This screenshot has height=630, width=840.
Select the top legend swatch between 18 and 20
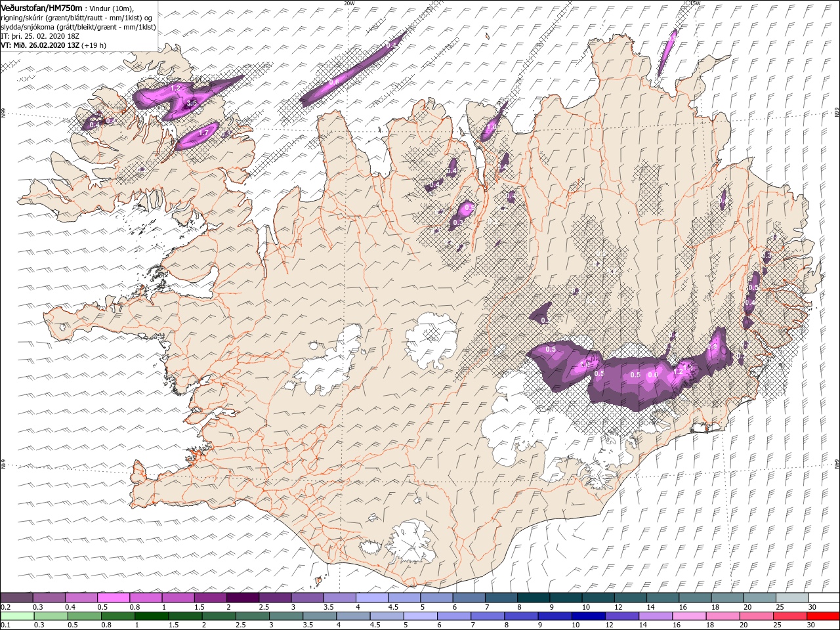727,598
